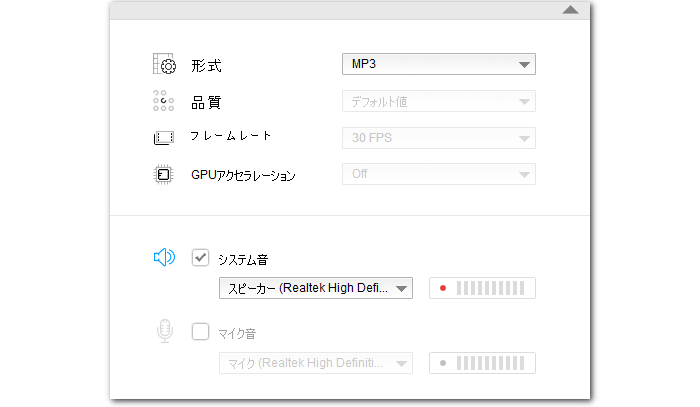The image size is (700, 407).
Task: Enable the マイク音 checkbox
Action: coord(200,332)
